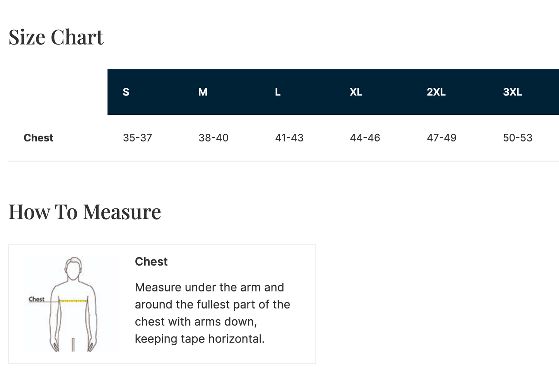Select the 2XL size column header
This screenshot has height=392, width=559.
click(x=436, y=92)
